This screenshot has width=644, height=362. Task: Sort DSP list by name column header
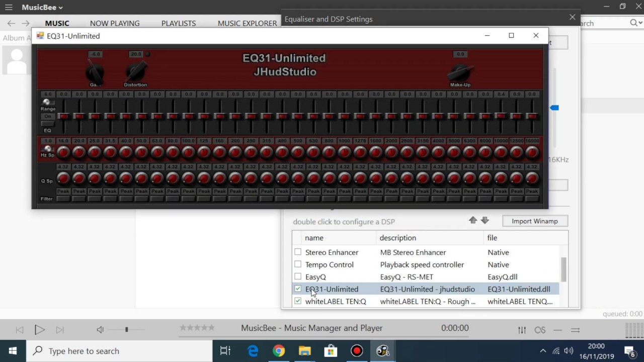coord(340,238)
